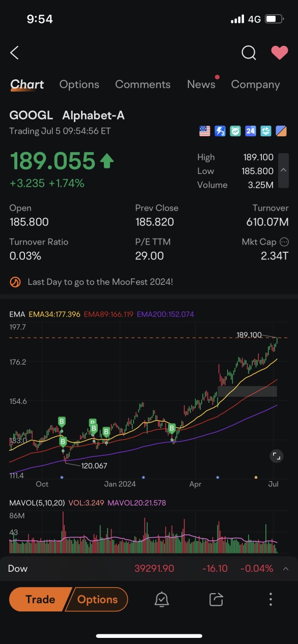Open the search magnifier icon

click(x=249, y=52)
